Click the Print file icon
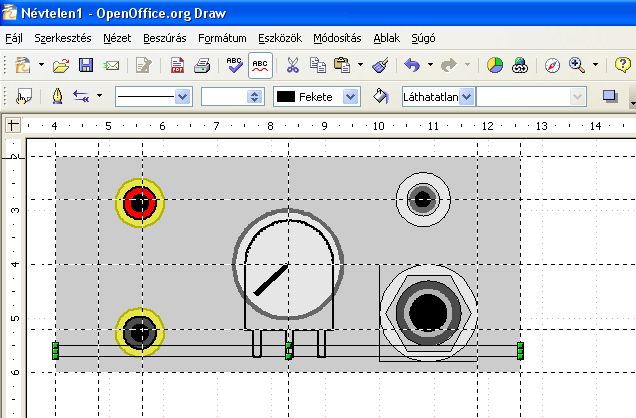 click(x=202, y=65)
